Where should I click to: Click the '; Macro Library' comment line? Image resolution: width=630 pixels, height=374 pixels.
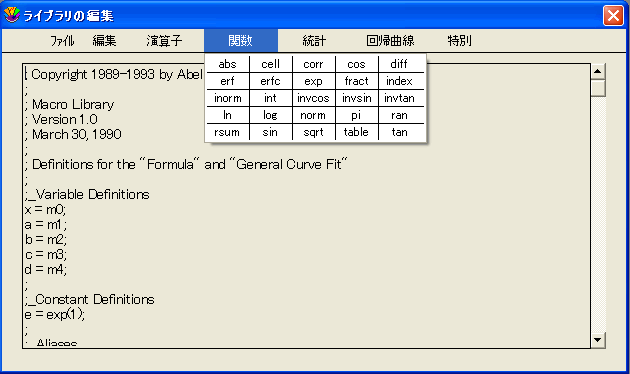[x=69, y=104]
